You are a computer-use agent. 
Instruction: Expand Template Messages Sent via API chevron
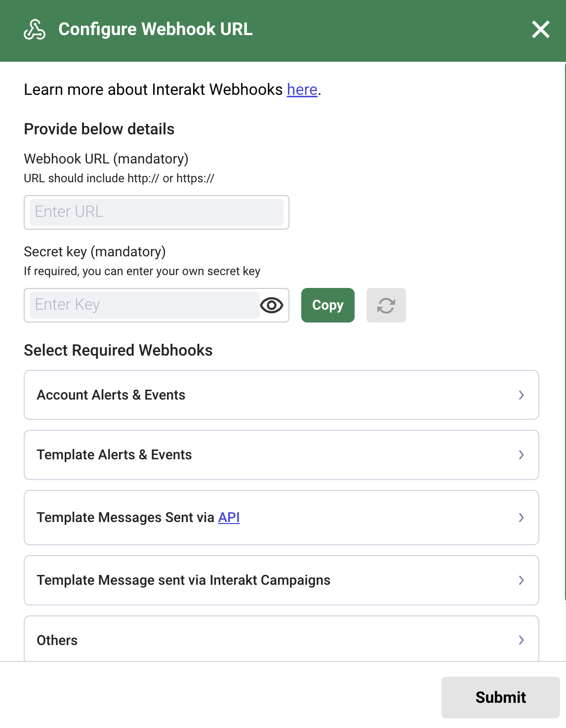(521, 518)
